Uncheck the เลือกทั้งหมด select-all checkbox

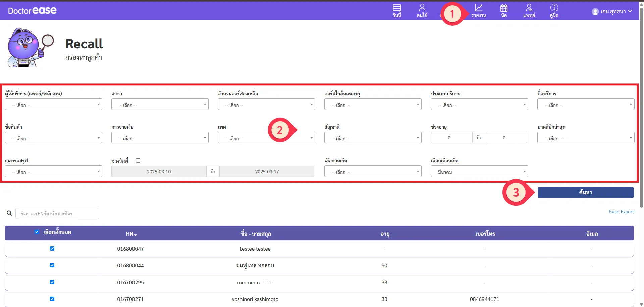(x=37, y=232)
